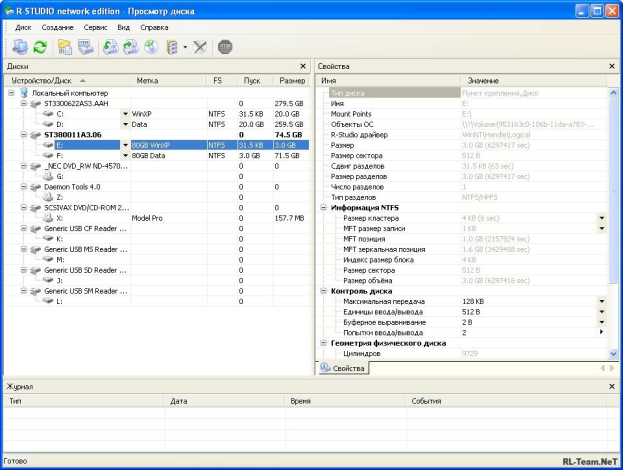
Task: Select the Generic USB SM Reader device
Action: click(86, 291)
